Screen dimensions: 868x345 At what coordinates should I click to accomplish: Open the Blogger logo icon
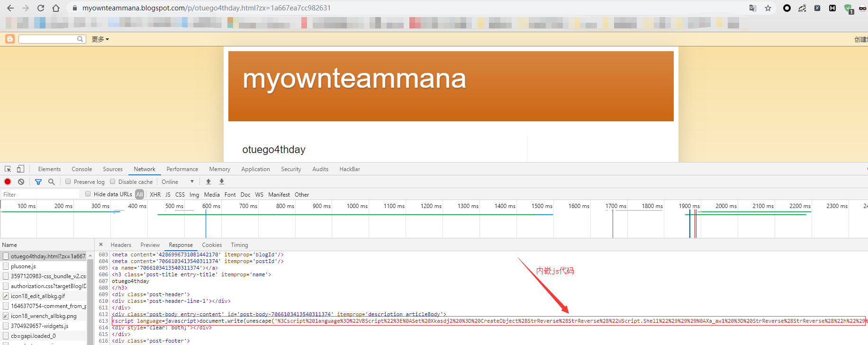pyautogui.click(x=10, y=39)
